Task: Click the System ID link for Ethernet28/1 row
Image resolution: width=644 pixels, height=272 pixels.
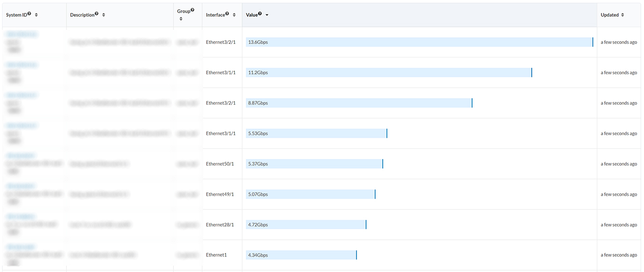Action: 21,217
